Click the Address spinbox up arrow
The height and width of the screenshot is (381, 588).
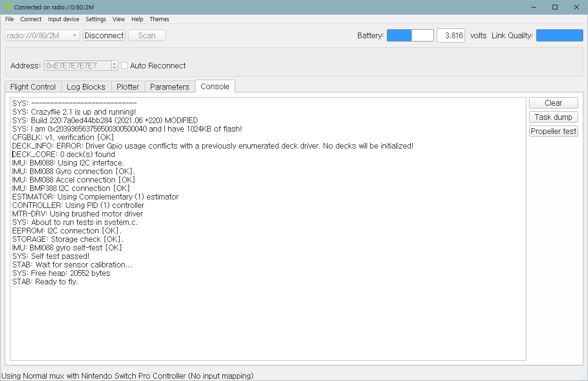[x=114, y=63]
